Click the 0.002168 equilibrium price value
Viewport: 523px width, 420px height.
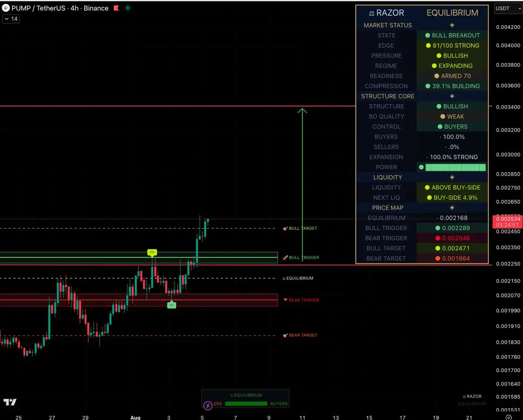(452, 218)
